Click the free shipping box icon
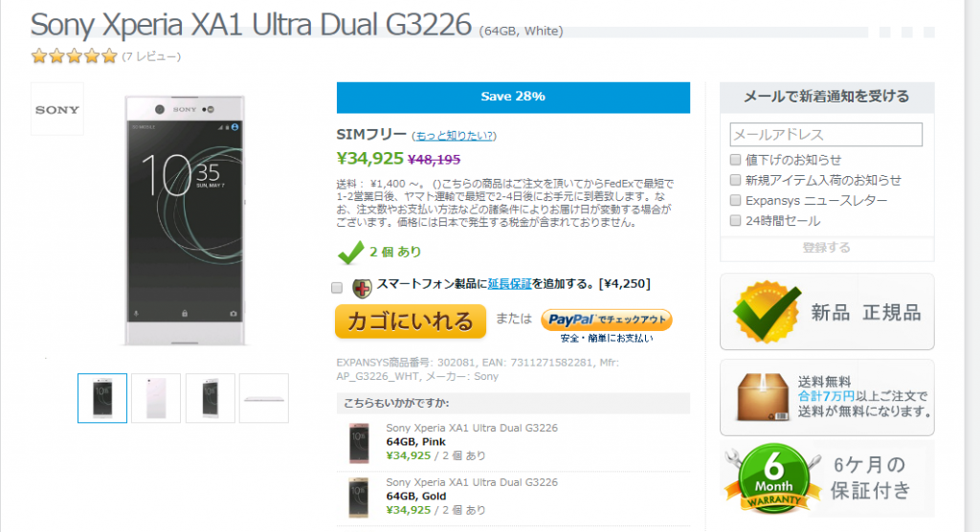The height and width of the screenshot is (532, 980). tap(763, 397)
